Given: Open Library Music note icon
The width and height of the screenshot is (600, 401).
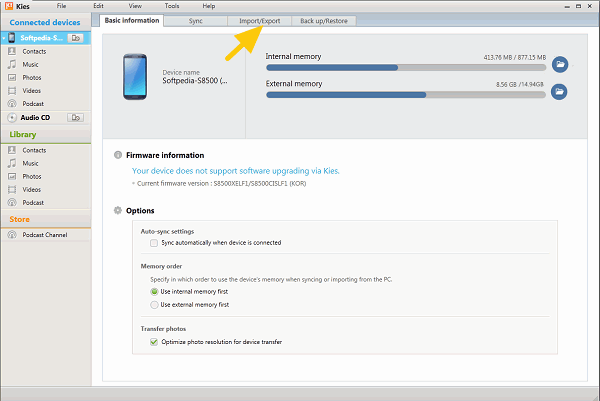Looking at the screenshot, I should [12, 163].
